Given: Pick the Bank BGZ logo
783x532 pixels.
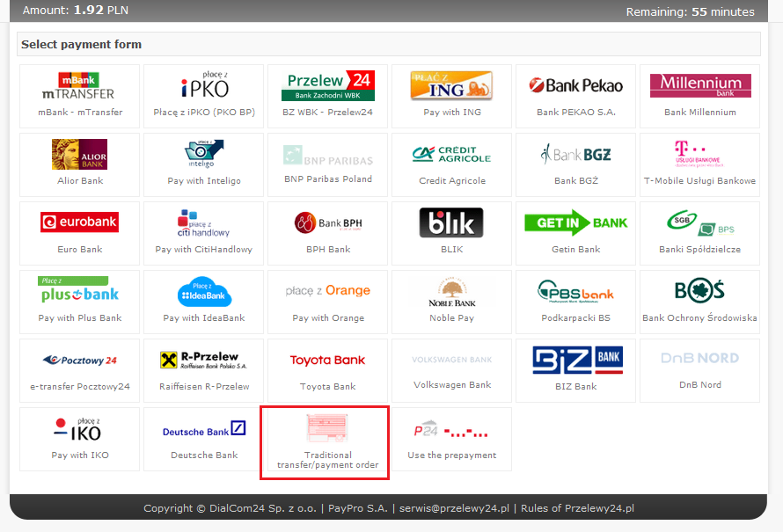Looking at the screenshot, I should click(575, 154).
